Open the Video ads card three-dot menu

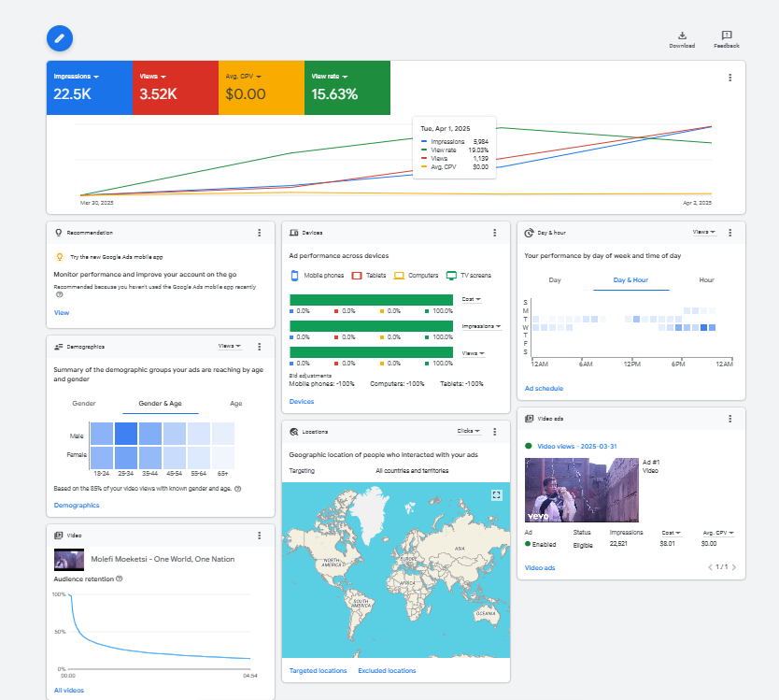[x=730, y=420]
